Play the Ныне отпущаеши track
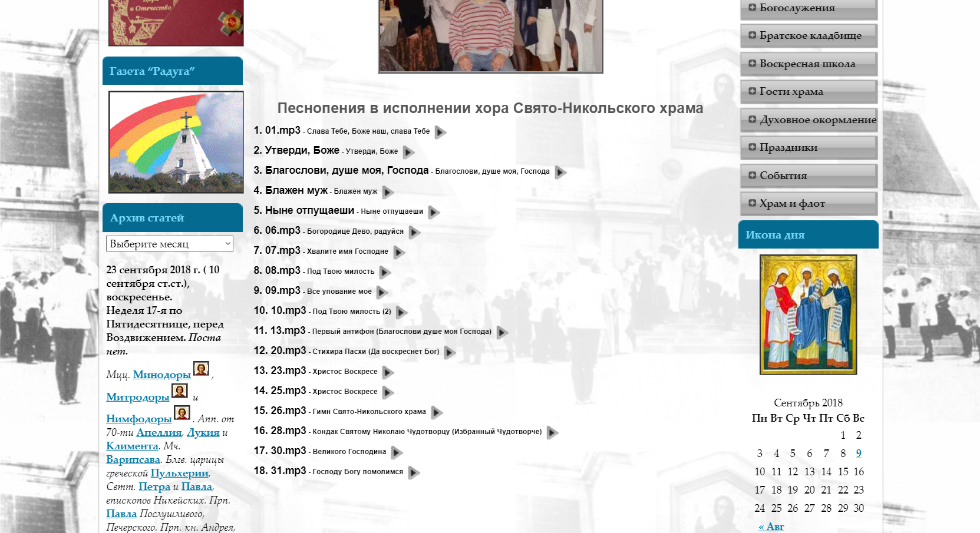The image size is (980, 533). (434, 212)
